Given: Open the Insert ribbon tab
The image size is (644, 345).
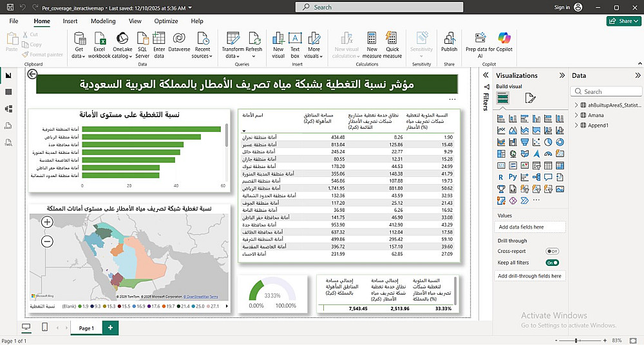Looking at the screenshot, I should point(70,21).
